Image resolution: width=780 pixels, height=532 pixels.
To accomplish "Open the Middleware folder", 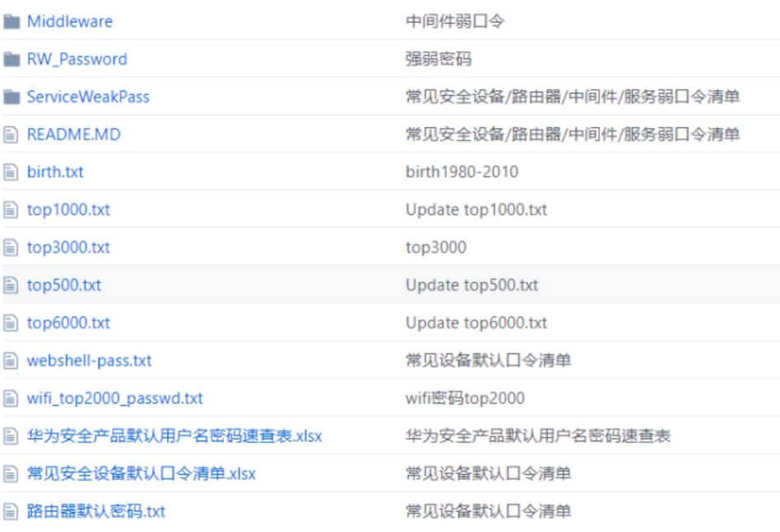I will (70, 21).
